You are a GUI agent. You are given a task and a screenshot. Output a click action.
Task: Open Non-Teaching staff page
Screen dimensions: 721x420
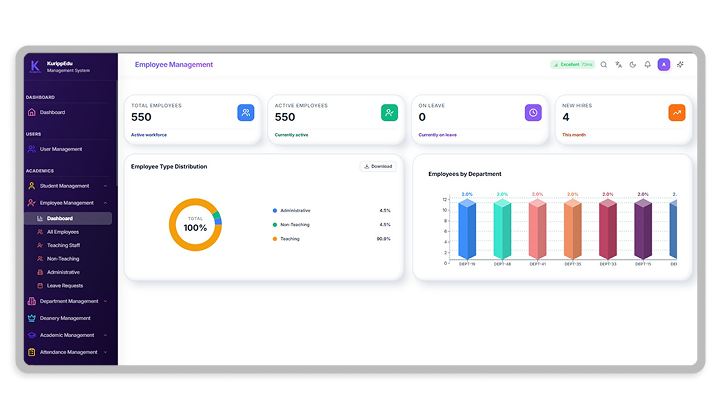pos(63,259)
